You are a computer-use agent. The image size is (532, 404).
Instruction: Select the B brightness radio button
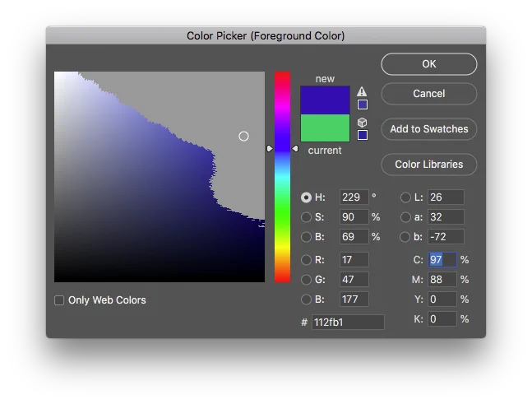(306, 237)
